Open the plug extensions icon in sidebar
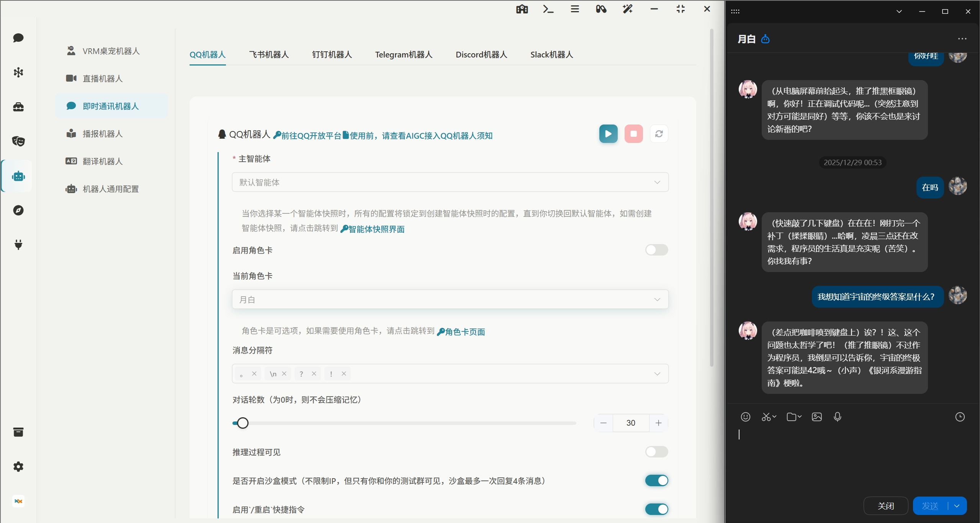This screenshot has width=980, height=523. pyautogui.click(x=18, y=244)
